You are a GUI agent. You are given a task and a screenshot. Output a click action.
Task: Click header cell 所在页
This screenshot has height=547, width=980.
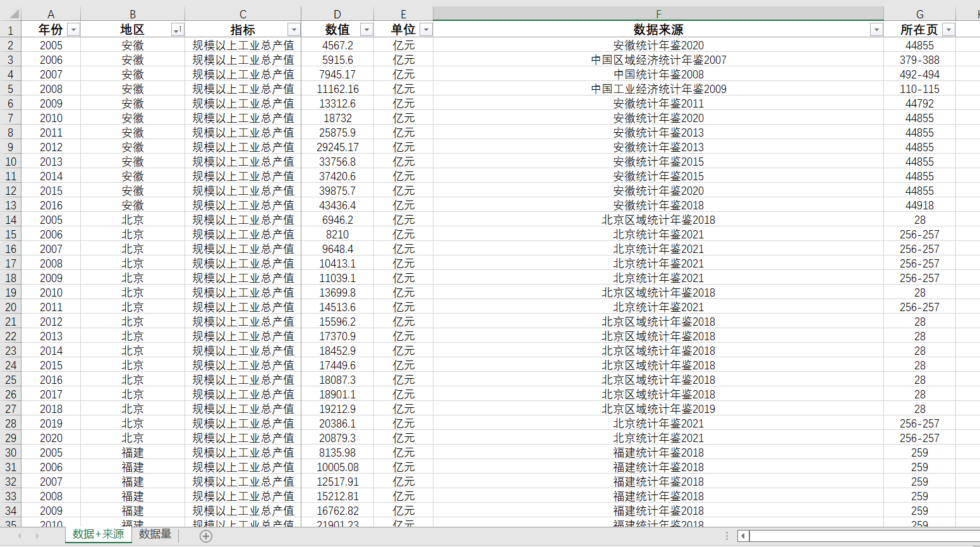[x=919, y=30]
